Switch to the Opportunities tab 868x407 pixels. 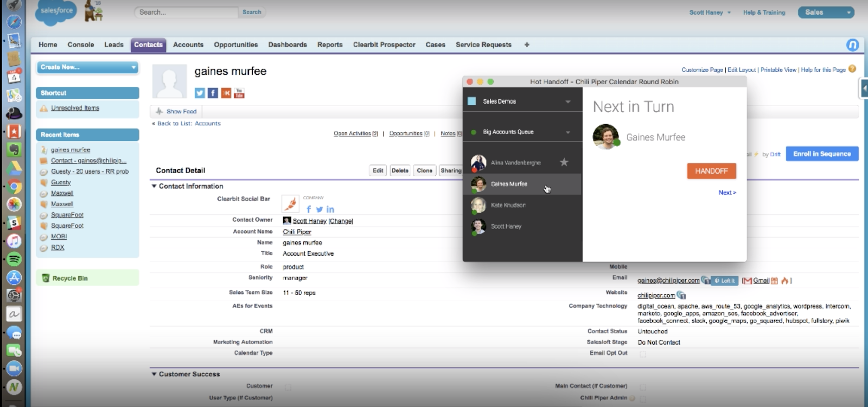[x=236, y=45]
